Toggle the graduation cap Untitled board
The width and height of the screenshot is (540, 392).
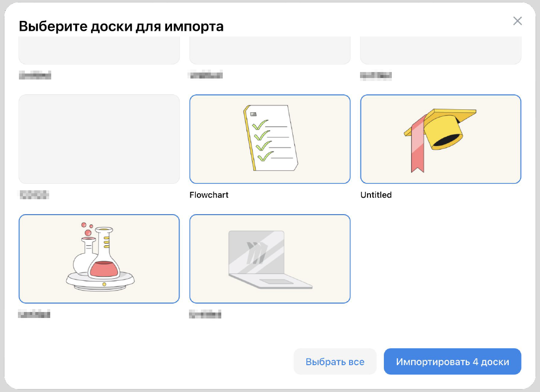pyautogui.click(x=441, y=139)
